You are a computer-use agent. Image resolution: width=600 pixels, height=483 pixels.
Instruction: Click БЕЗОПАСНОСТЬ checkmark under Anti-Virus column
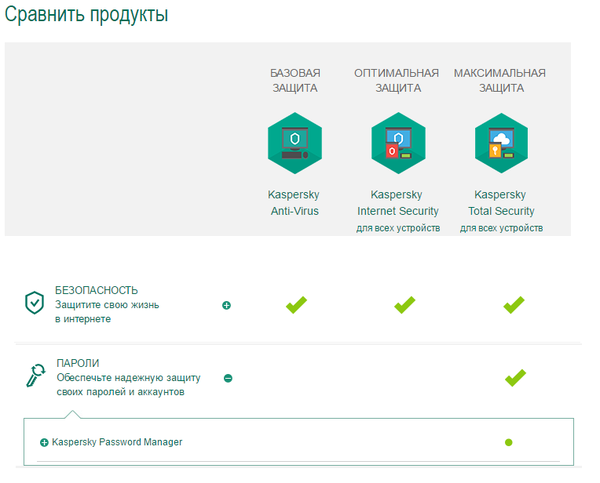click(296, 305)
